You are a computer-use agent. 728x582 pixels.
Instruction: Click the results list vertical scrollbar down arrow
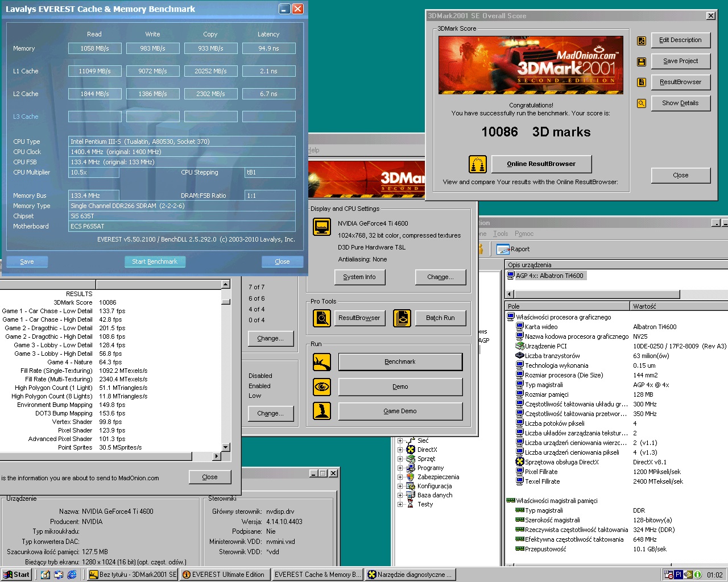pyautogui.click(x=226, y=447)
